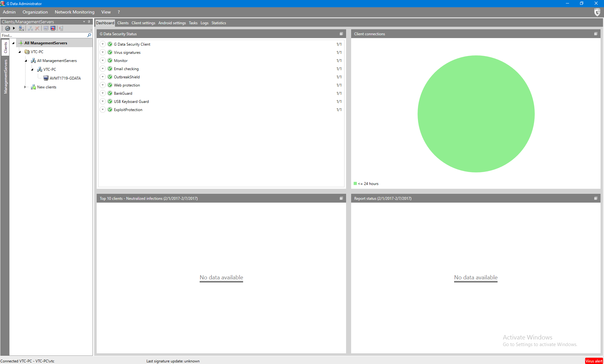This screenshot has height=364, width=604.
Task: Click the network computers icon in clients toolbar
Action: [21, 28]
